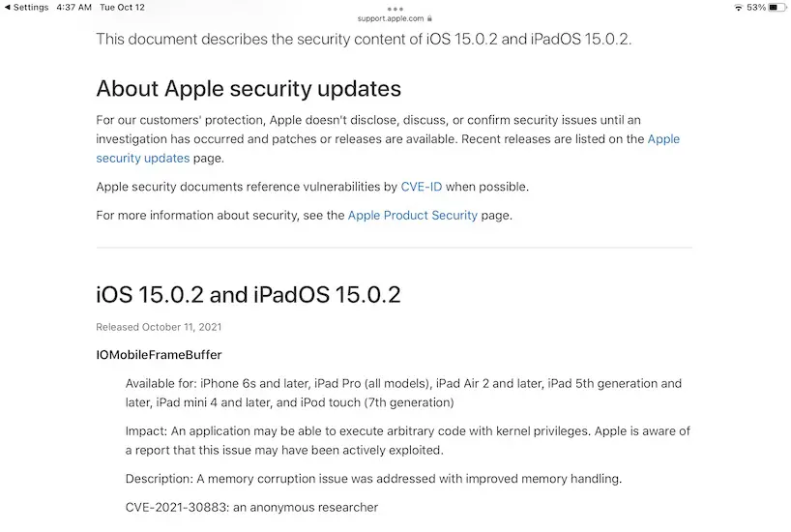Open the three-dot multitasking menu
The width and height of the screenshot is (791, 532).
[x=395, y=8]
